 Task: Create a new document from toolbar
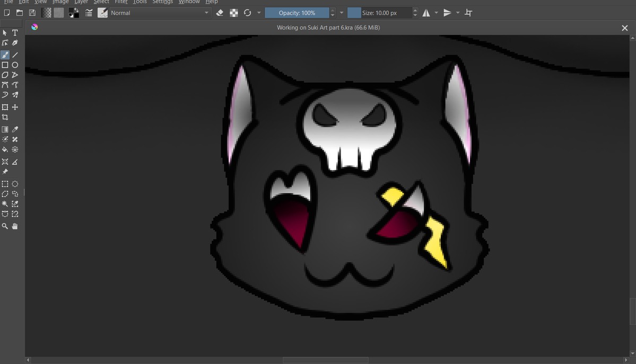pyautogui.click(x=7, y=13)
